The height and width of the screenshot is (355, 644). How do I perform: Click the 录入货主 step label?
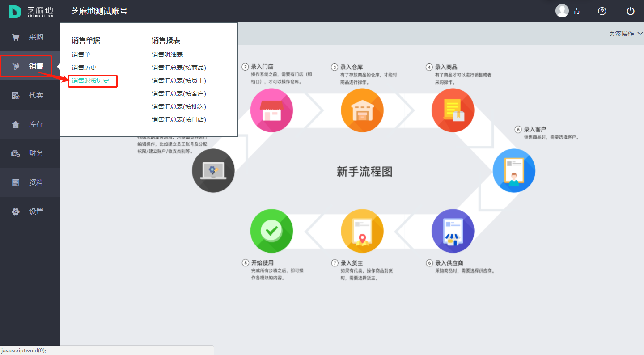(x=352, y=263)
